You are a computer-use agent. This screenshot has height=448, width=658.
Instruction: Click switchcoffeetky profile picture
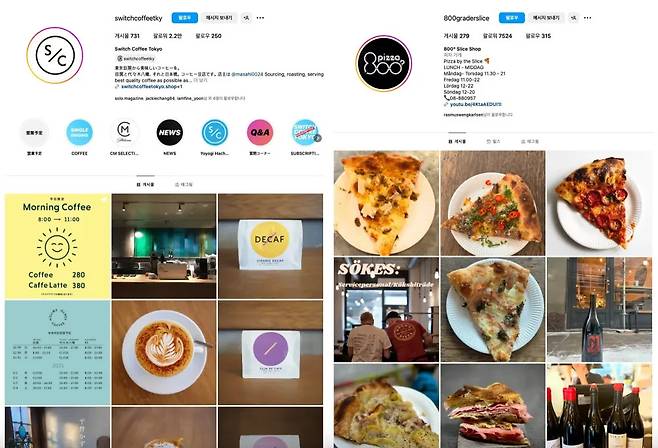pos(55,55)
